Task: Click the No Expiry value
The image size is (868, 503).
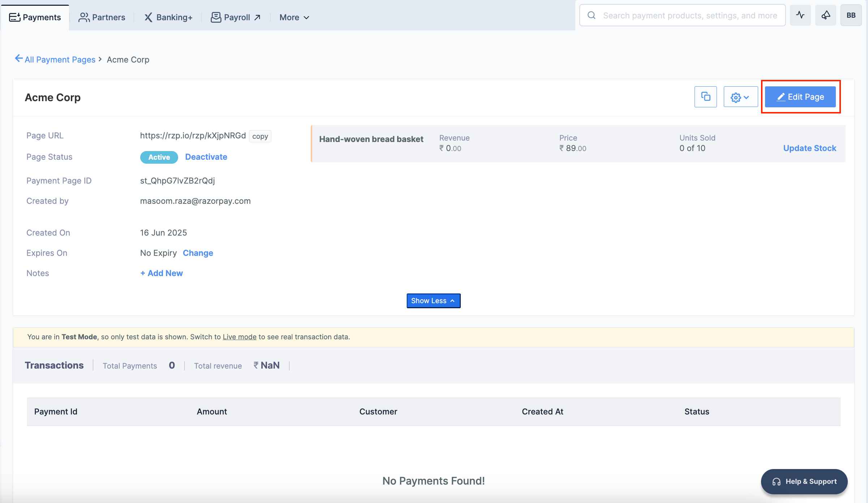Action: [158, 253]
